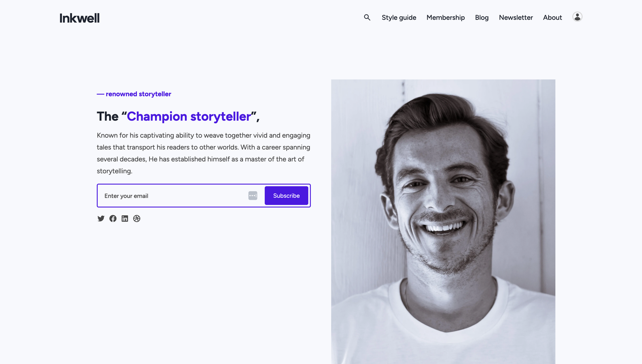
Task: Click the Twitter social media icon
Action: (100, 219)
